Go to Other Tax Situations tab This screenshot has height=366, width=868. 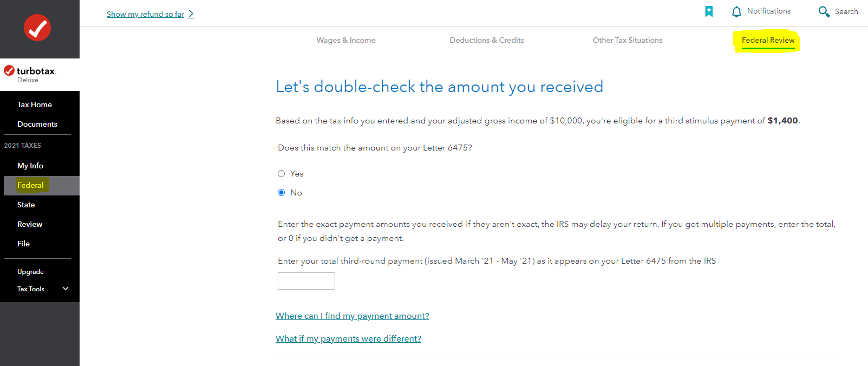point(627,40)
